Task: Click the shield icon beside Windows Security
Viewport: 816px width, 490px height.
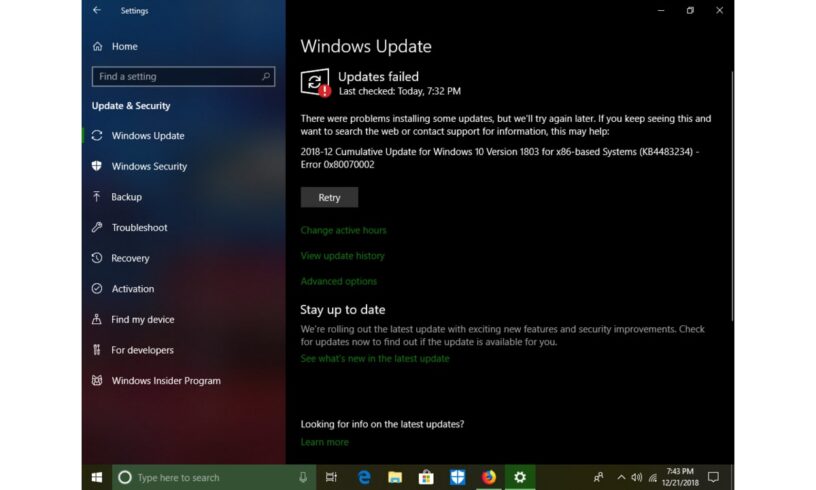Action: click(97, 166)
